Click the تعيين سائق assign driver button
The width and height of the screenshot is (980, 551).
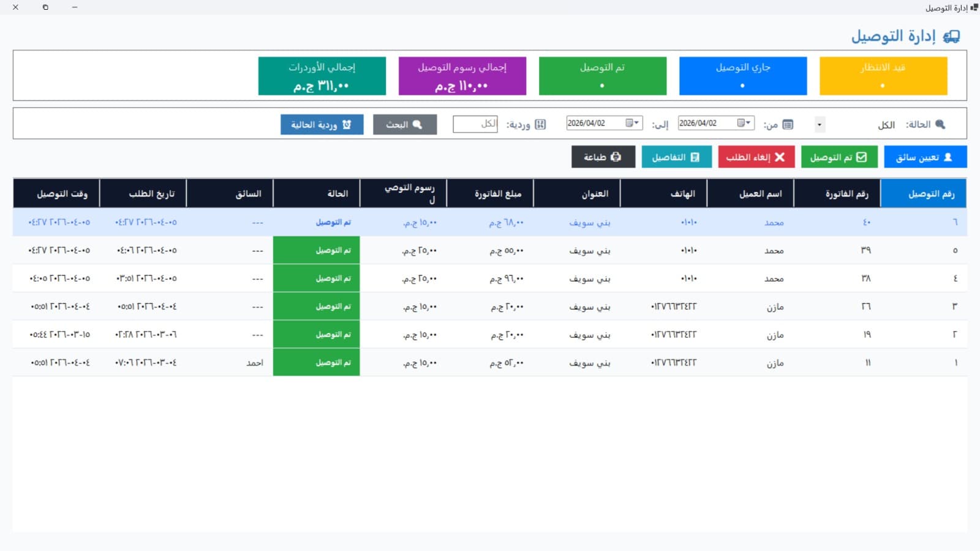click(x=925, y=157)
